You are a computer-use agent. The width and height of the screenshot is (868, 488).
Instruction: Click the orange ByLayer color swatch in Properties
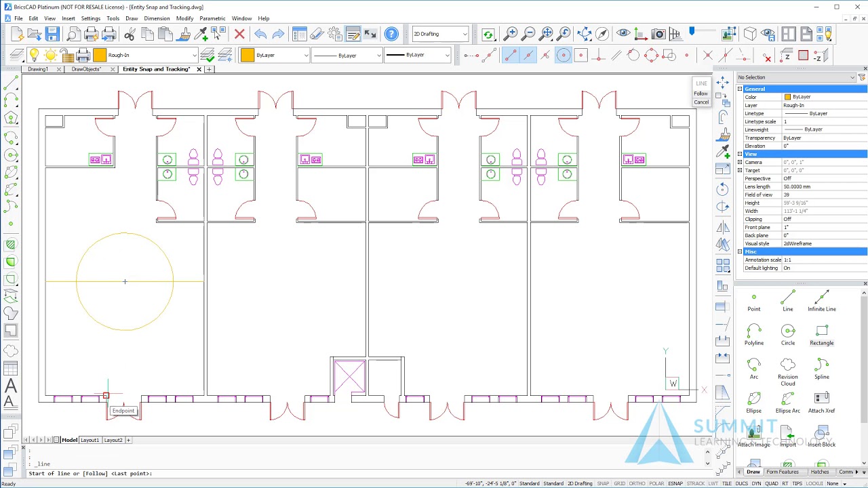787,97
